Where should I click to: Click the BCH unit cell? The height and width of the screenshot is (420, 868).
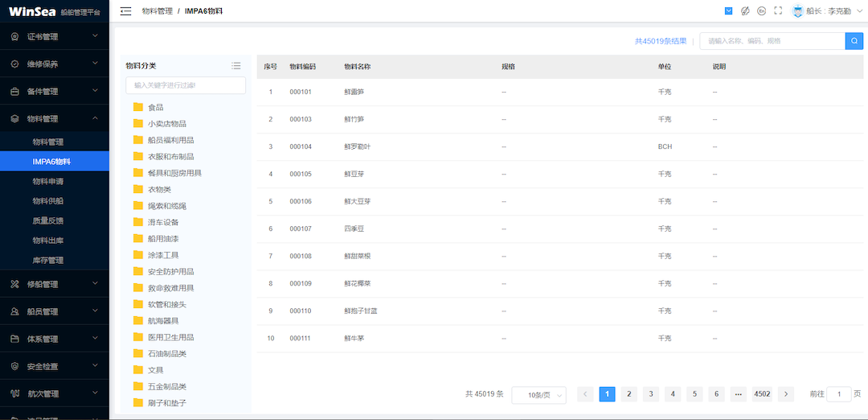click(x=665, y=146)
